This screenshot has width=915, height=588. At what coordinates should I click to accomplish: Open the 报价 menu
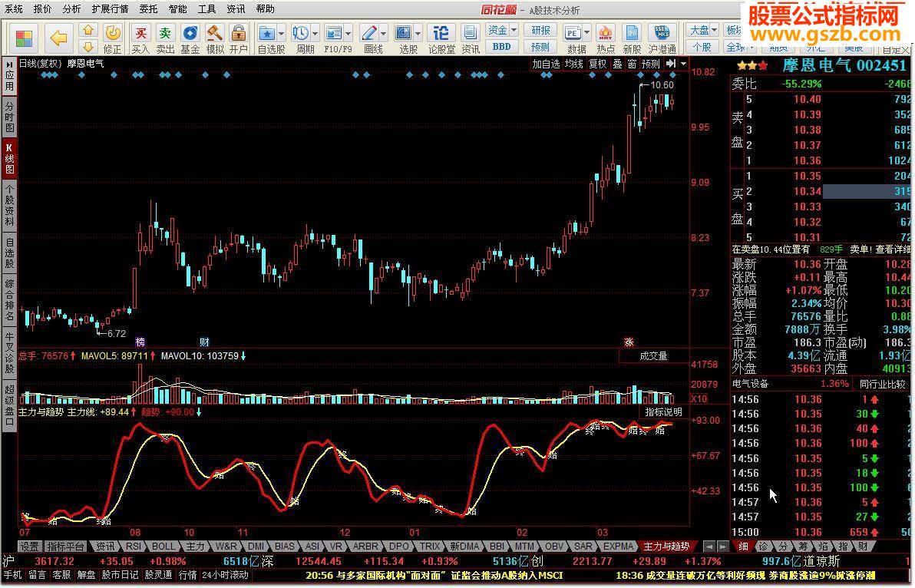pyautogui.click(x=42, y=8)
